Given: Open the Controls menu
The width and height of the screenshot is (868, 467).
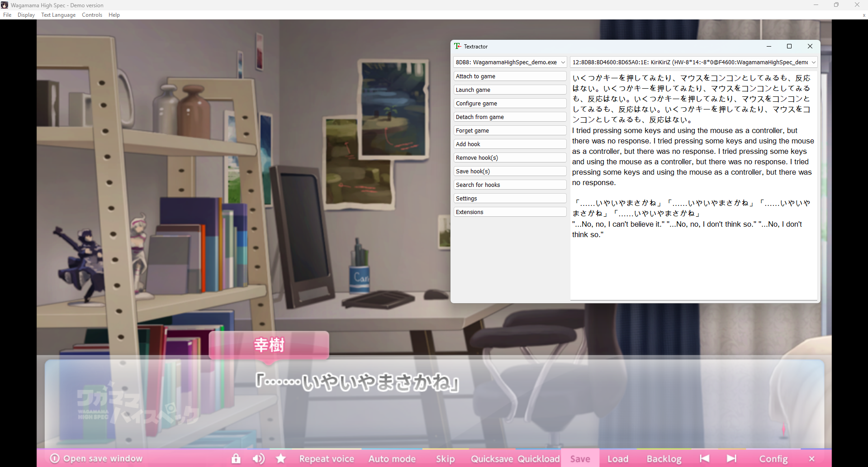Looking at the screenshot, I should pos(92,15).
